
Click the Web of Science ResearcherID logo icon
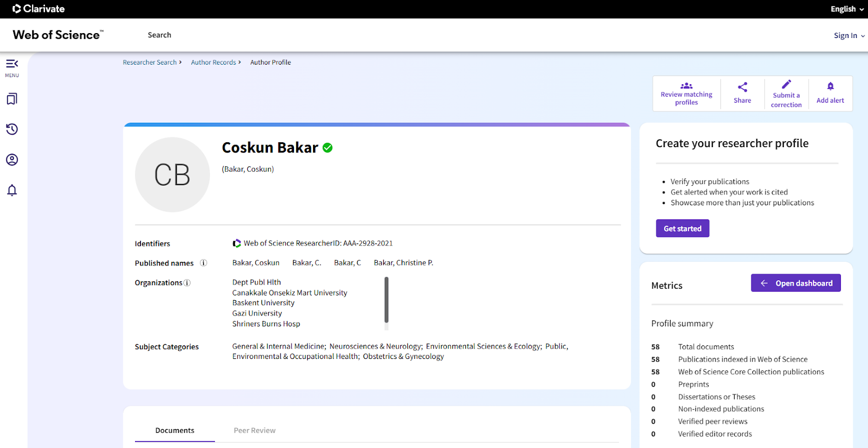[237, 243]
